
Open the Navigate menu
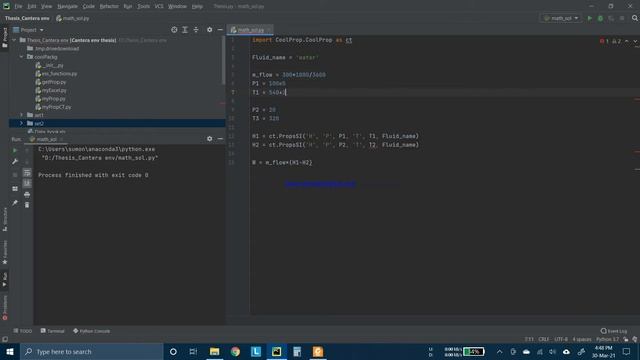(67, 7)
